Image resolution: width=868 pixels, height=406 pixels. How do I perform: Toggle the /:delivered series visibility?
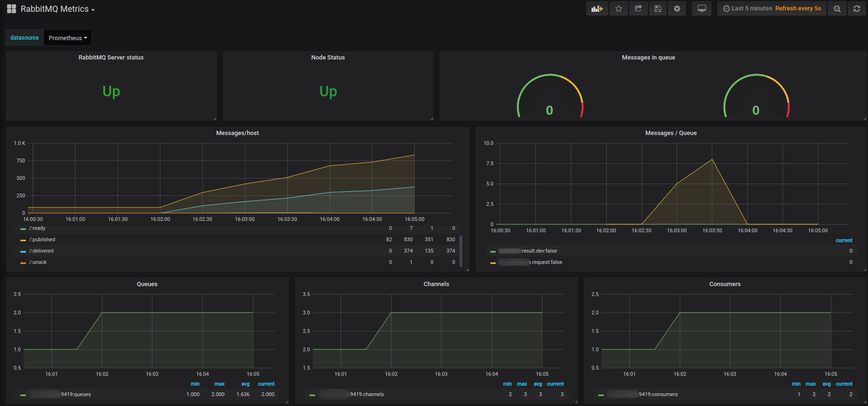(42, 251)
